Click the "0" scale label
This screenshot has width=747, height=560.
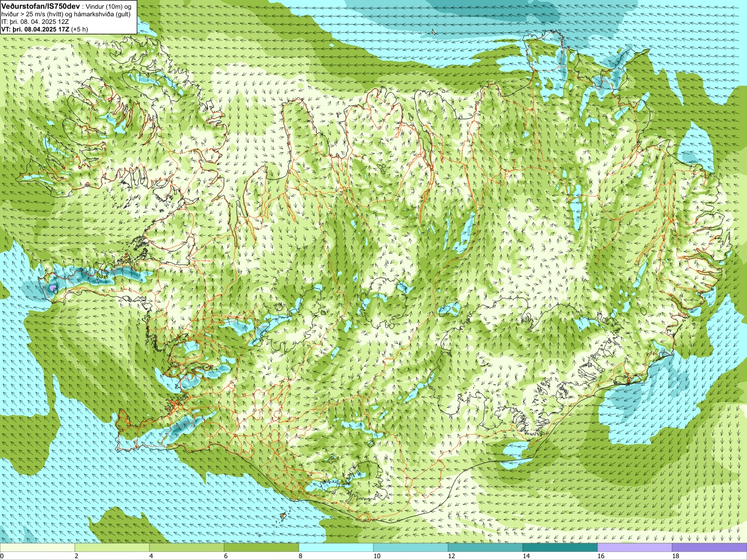pyautogui.click(x=2, y=556)
